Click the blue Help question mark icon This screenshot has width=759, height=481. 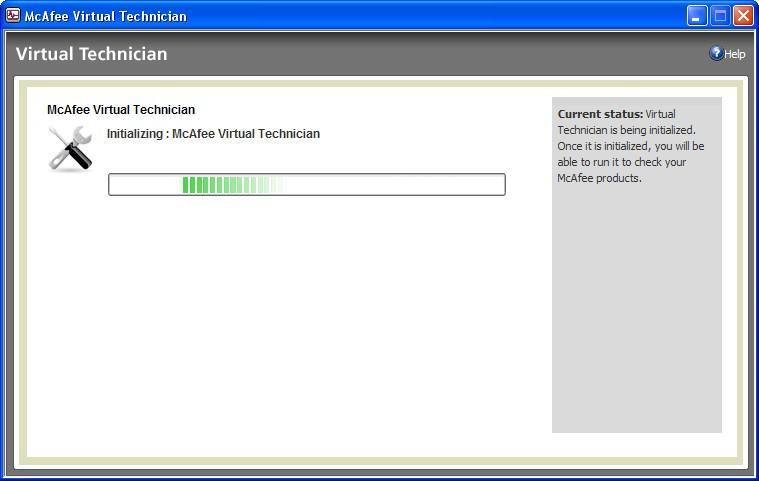(x=716, y=53)
